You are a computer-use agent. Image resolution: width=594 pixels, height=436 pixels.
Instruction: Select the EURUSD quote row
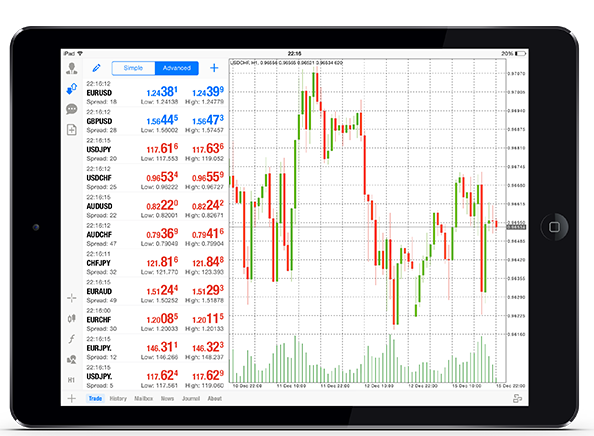click(155, 92)
